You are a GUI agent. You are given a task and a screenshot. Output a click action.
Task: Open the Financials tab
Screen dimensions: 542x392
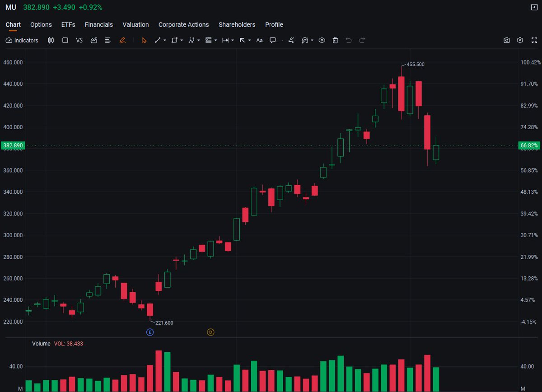tap(99, 25)
